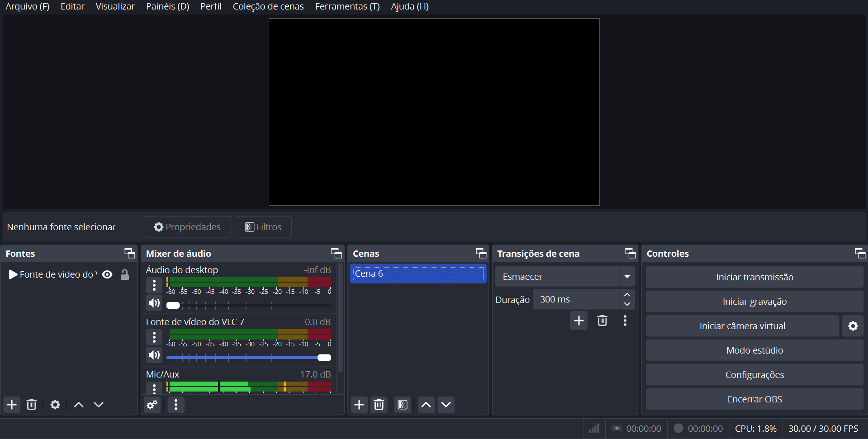Open Propriedades of selected source

click(x=188, y=227)
